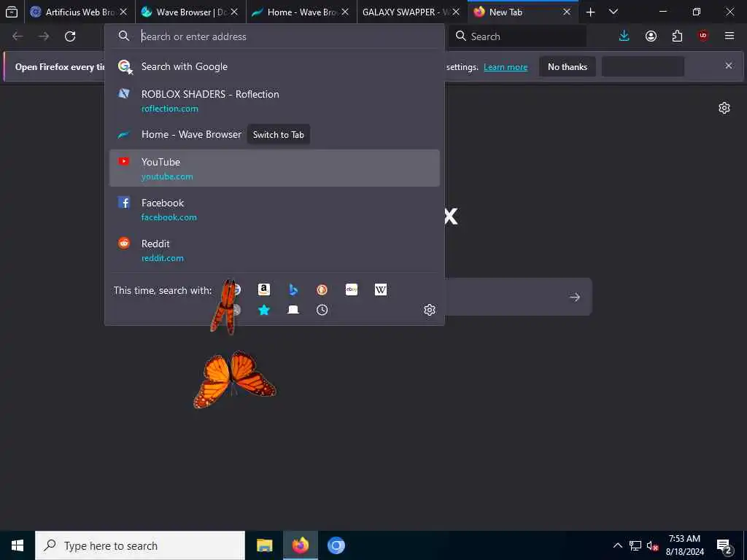Show hidden system tray icons

pyautogui.click(x=617, y=545)
